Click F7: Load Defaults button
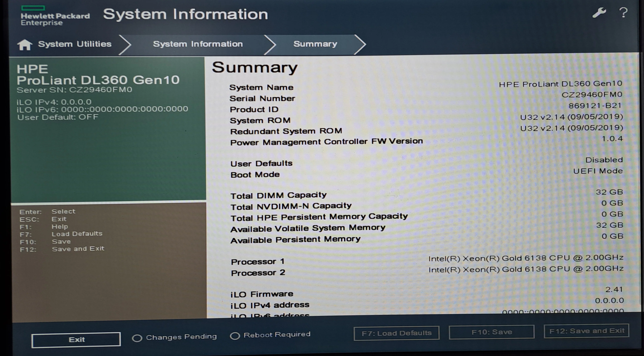The height and width of the screenshot is (356, 644). [397, 333]
